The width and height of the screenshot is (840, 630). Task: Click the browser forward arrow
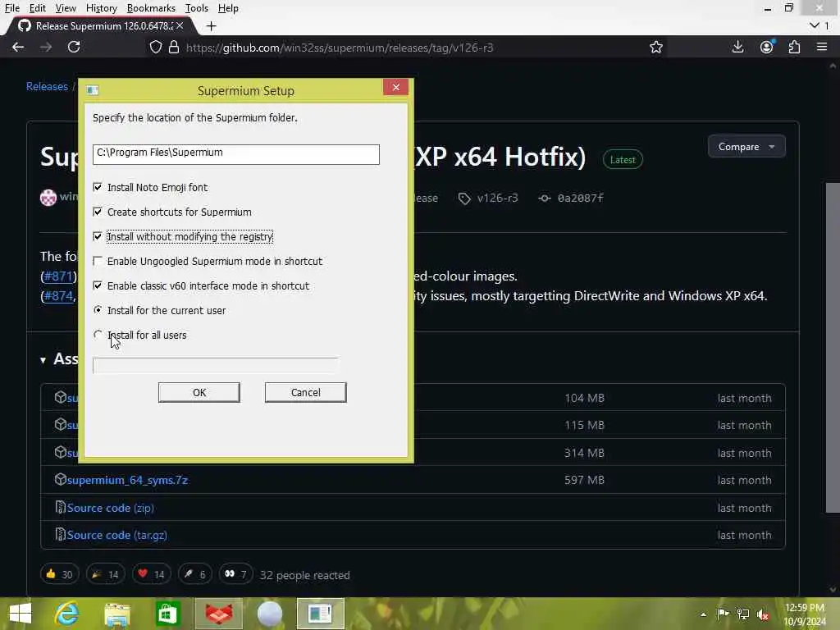46,47
